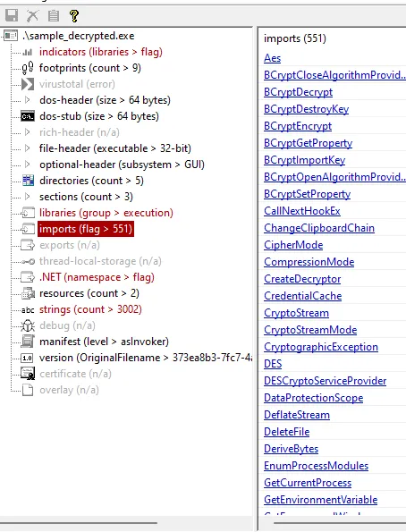Select strings (count > 3002) item

(90, 309)
